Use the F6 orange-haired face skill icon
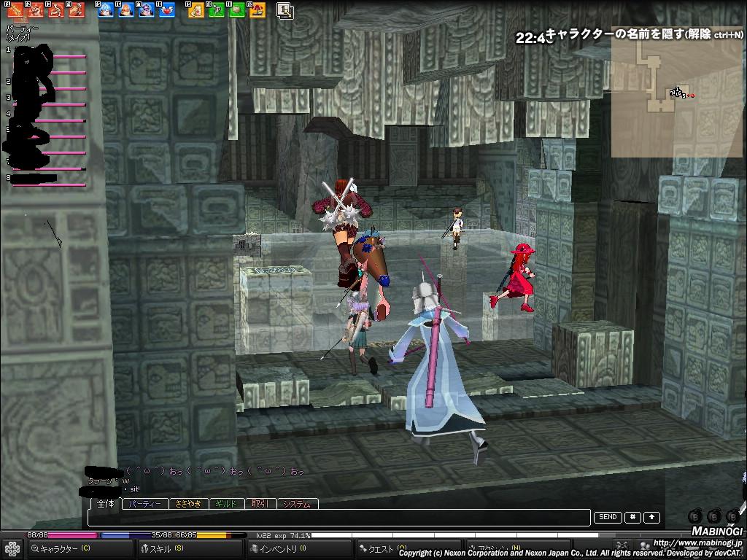Screen dimensions: 747x560 (x=125, y=9)
